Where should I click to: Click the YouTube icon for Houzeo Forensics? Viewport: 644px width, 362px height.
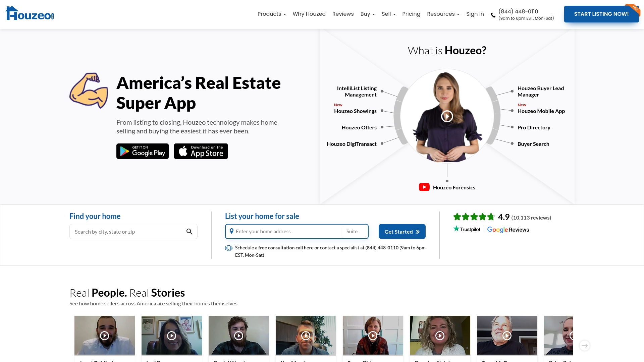tap(424, 187)
